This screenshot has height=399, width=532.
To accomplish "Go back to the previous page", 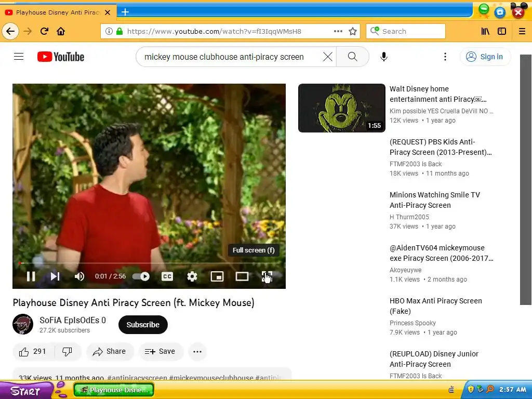I will [10, 31].
